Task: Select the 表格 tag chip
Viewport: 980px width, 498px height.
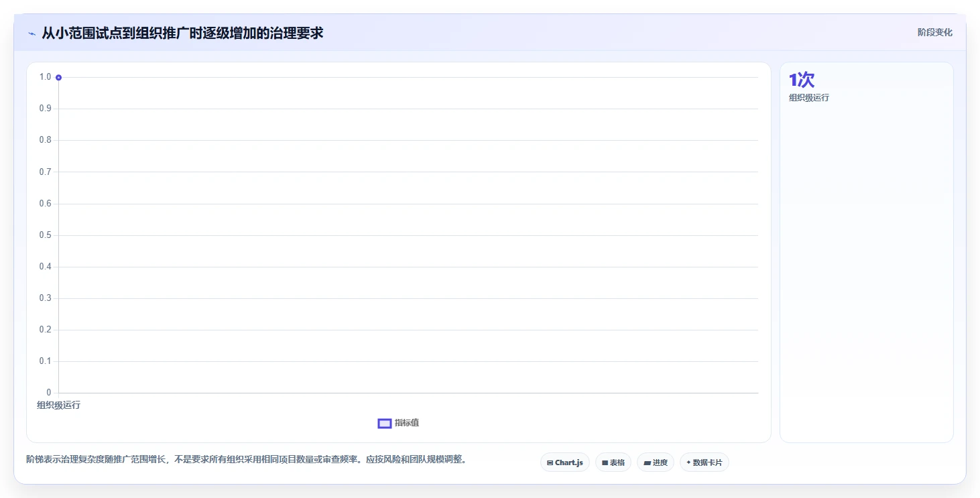Action: 613,462
